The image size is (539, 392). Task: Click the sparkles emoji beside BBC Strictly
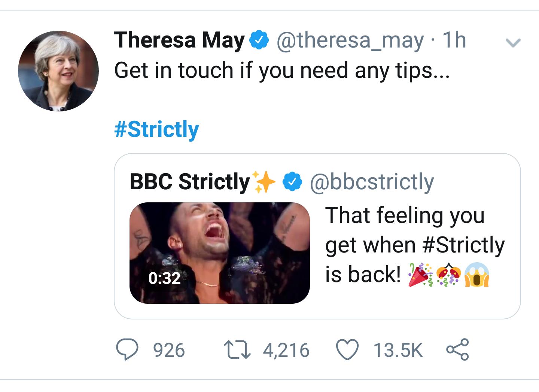point(264,182)
